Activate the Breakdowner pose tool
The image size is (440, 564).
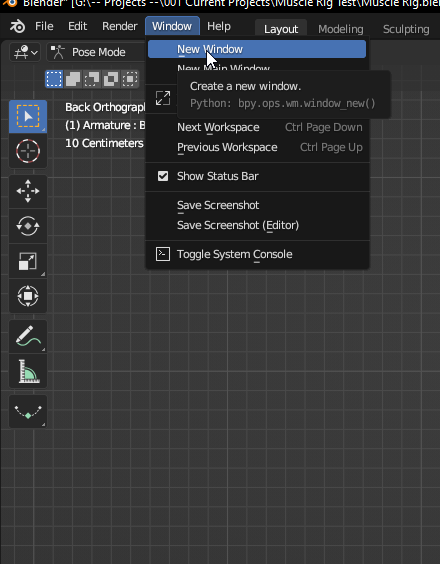click(x=28, y=411)
